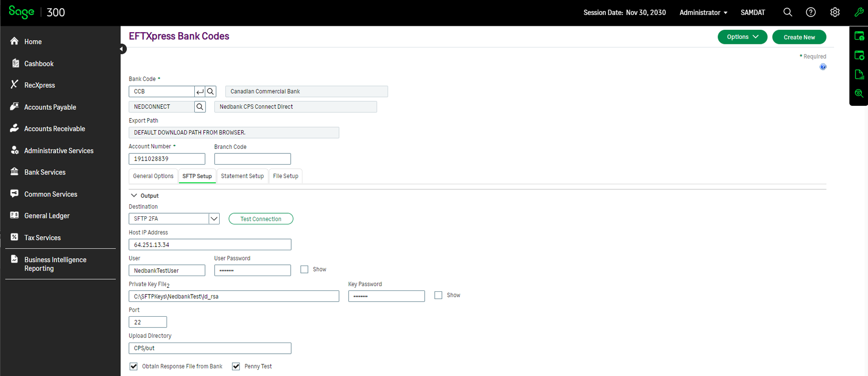Open the help question mark icon
868x376 pixels.
[x=811, y=12]
